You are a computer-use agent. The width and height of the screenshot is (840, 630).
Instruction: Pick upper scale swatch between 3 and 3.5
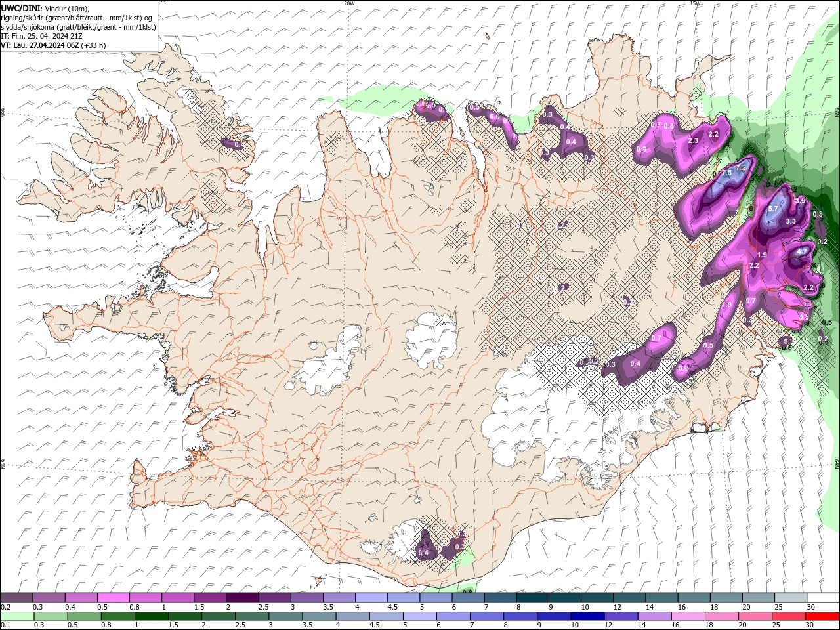[306, 598]
